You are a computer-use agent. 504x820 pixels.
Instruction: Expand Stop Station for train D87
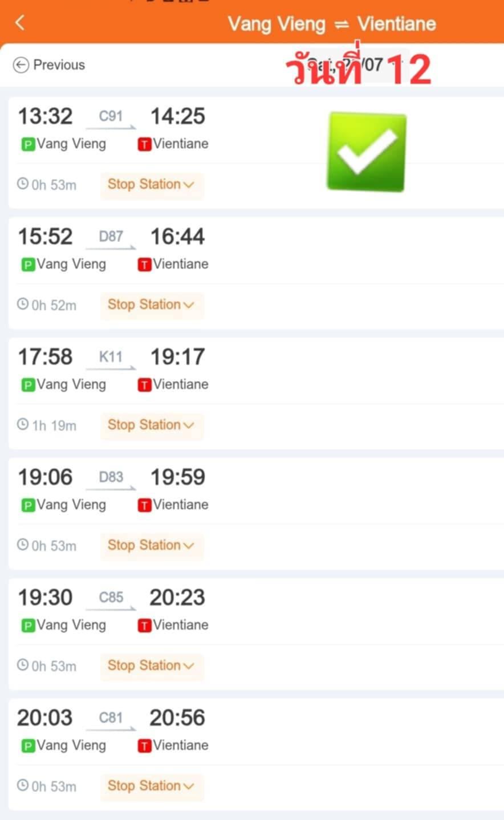[x=152, y=305]
